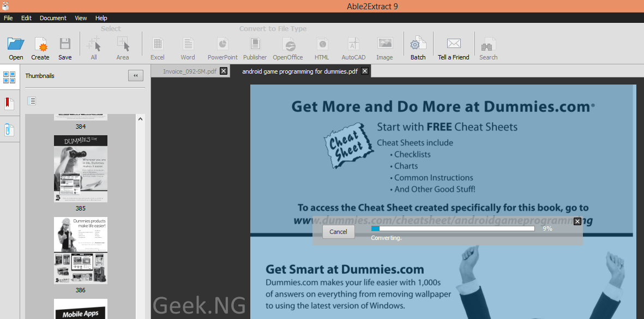This screenshot has width=644, height=319.
Task: Select the android game programming for dummies.pdf tab
Action: tap(300, 71)
